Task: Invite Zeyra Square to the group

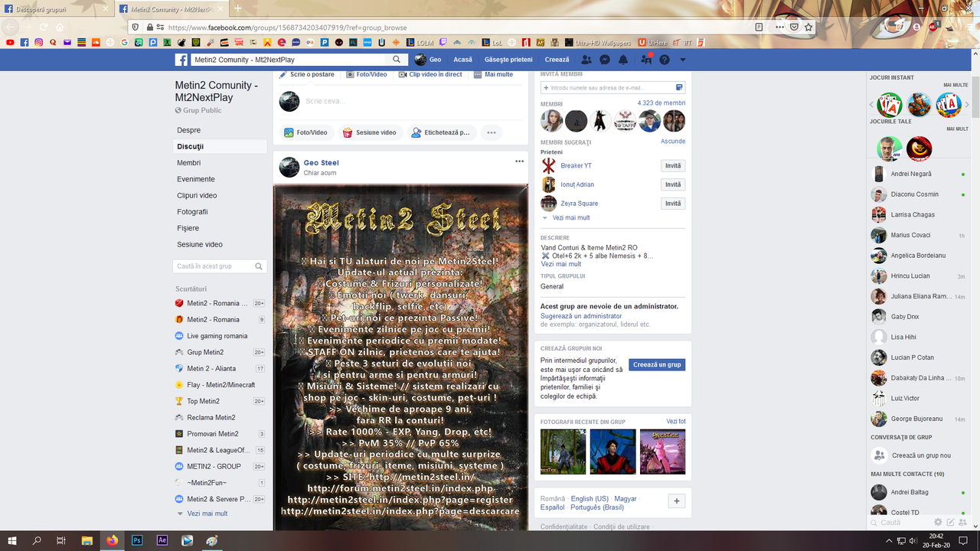Action: click(673, 204)
